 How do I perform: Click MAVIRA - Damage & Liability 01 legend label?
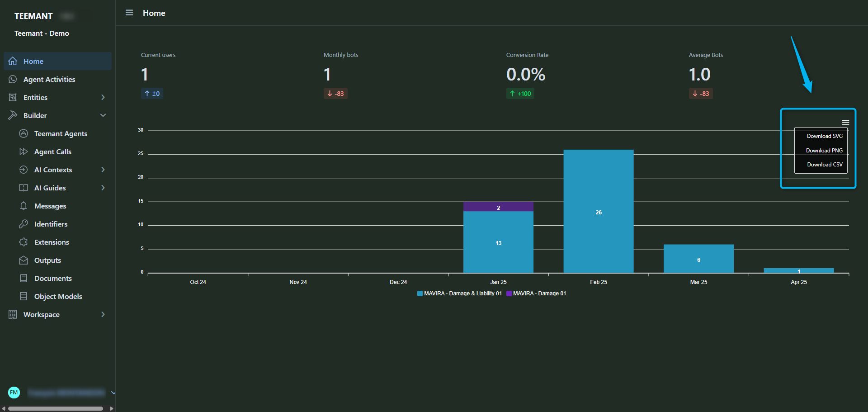click(463, 294)
